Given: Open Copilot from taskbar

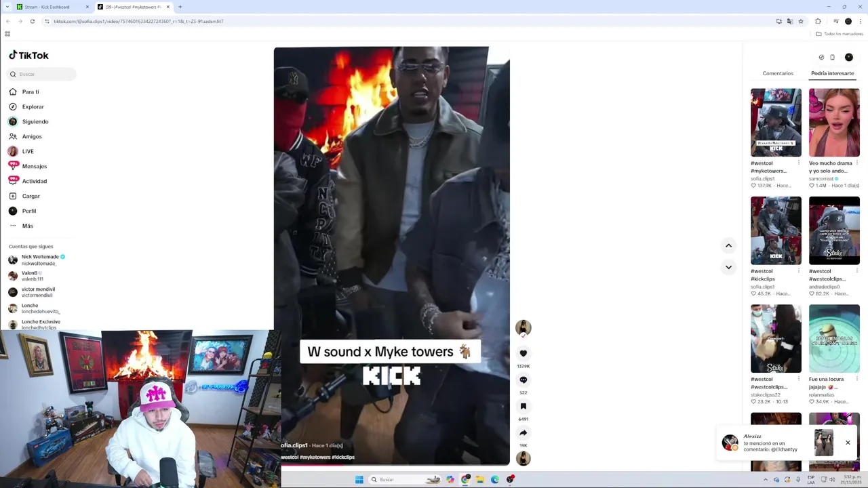Looking at the screenshot, I should pos(450,479).
